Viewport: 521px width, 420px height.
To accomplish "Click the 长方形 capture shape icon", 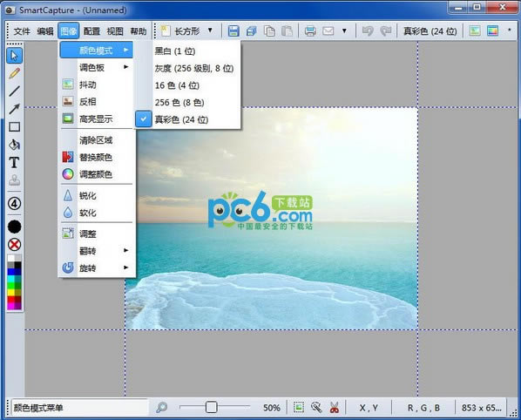I will [166, 31].
